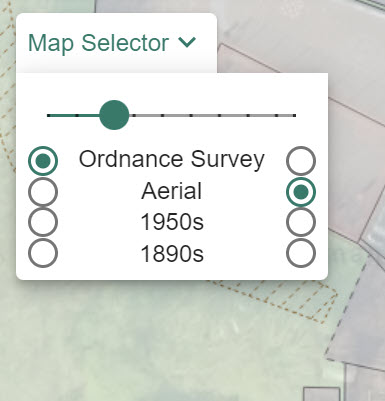The width and height of the screenshot is (385, 401).
Task: Collapse the Map Selector chevron
Action: 187,42
